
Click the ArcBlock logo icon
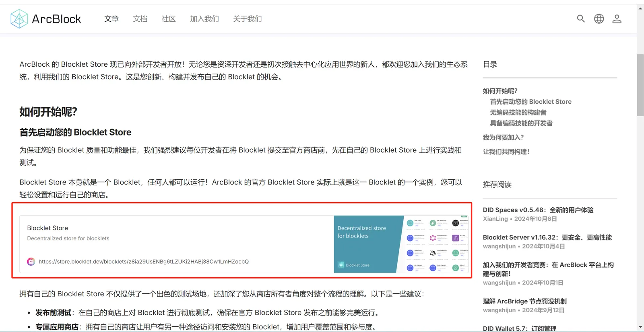[19, 19]
